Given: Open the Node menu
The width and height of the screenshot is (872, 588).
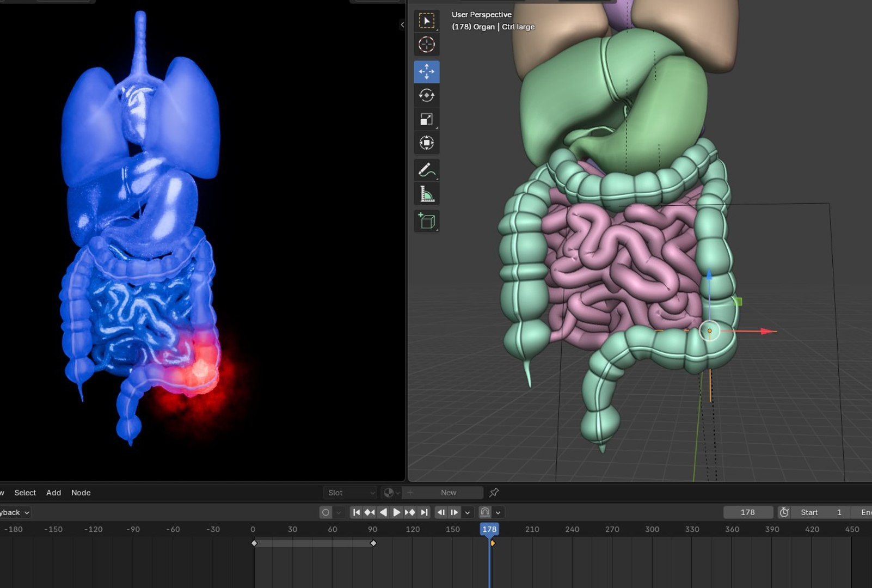Looking at the screenshot, I should pyautogui.click(x=81, y=493).
